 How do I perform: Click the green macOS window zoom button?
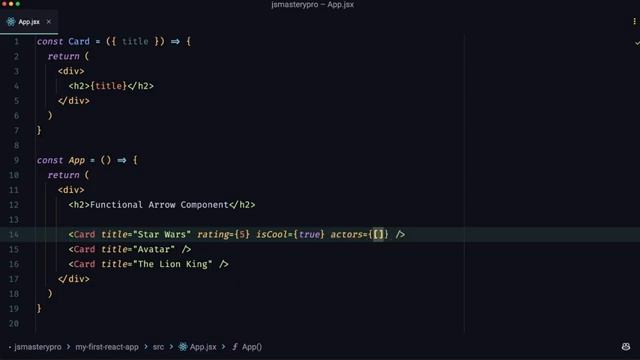point(18,4)
